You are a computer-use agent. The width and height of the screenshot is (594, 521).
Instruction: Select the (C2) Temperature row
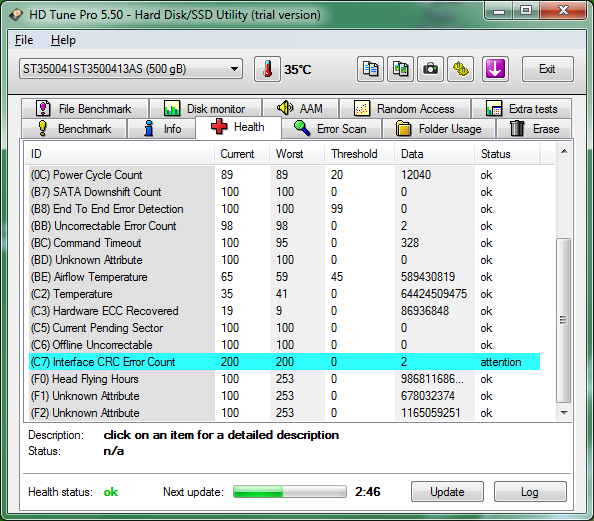[284, 294]
